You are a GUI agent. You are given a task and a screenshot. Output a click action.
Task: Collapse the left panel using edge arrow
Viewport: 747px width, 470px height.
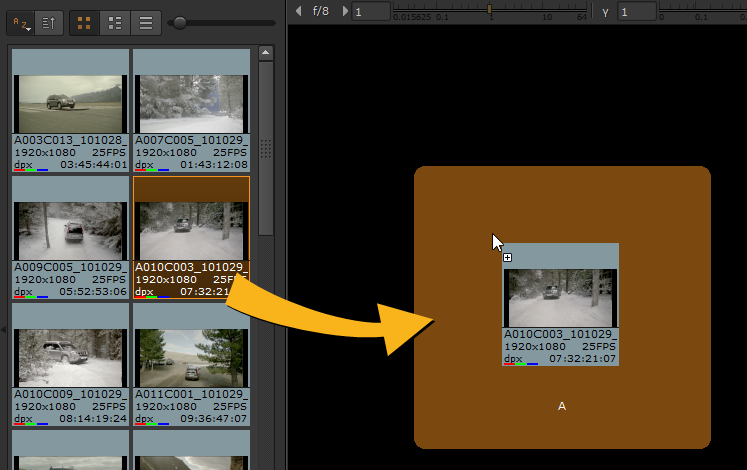[x=3, y=328]
